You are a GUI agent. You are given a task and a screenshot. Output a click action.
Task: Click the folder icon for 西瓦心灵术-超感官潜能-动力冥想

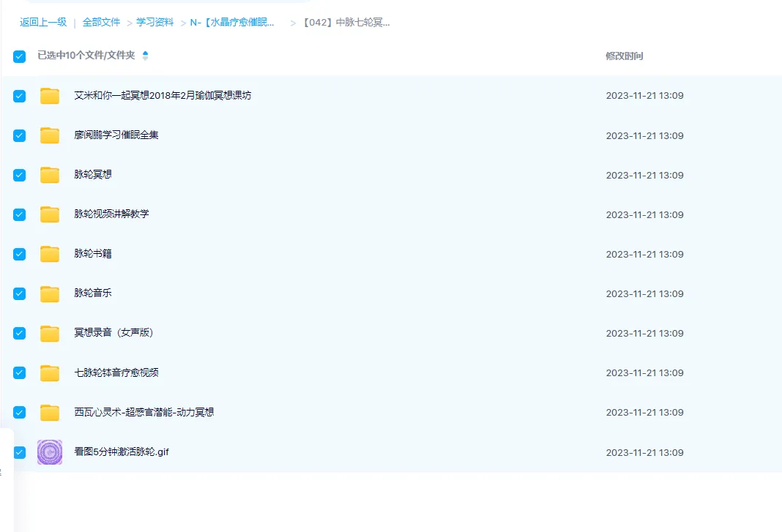click(x=50, y=412)
